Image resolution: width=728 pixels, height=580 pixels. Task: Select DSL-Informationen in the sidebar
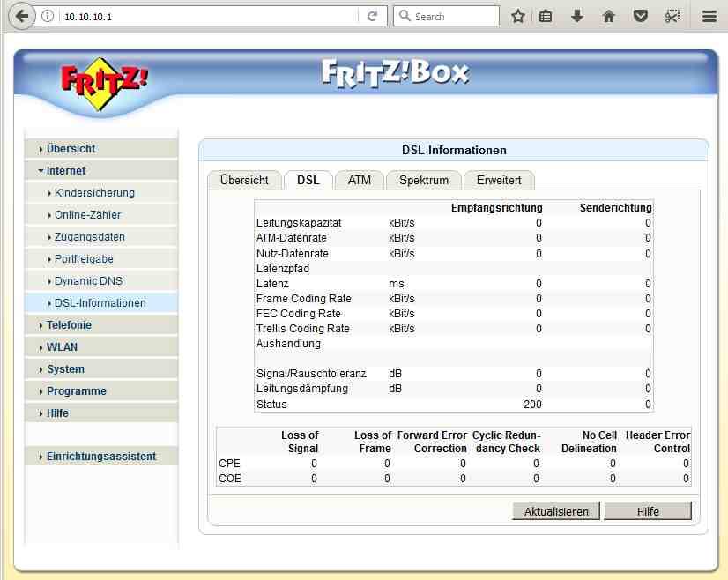pos(101,302)
